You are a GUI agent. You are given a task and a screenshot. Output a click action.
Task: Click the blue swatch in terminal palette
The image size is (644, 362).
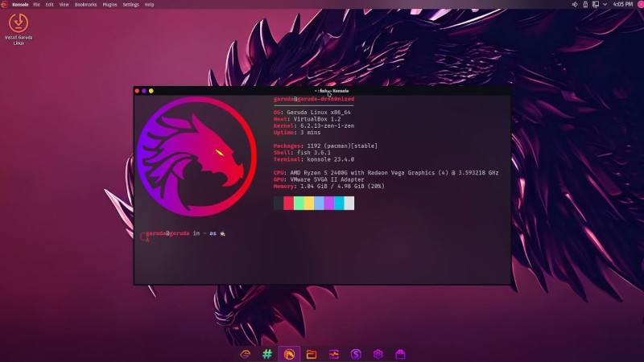pyautogui.click(x=319, y=204)
